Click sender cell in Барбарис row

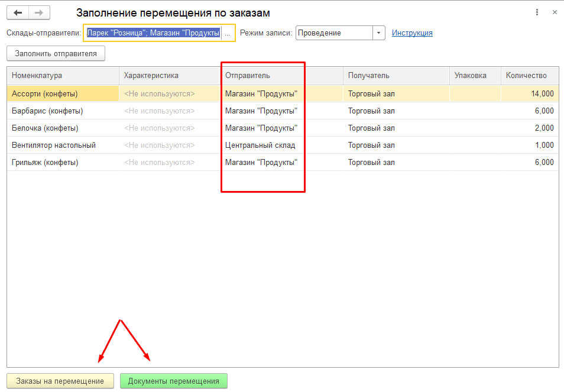point(281,111)
